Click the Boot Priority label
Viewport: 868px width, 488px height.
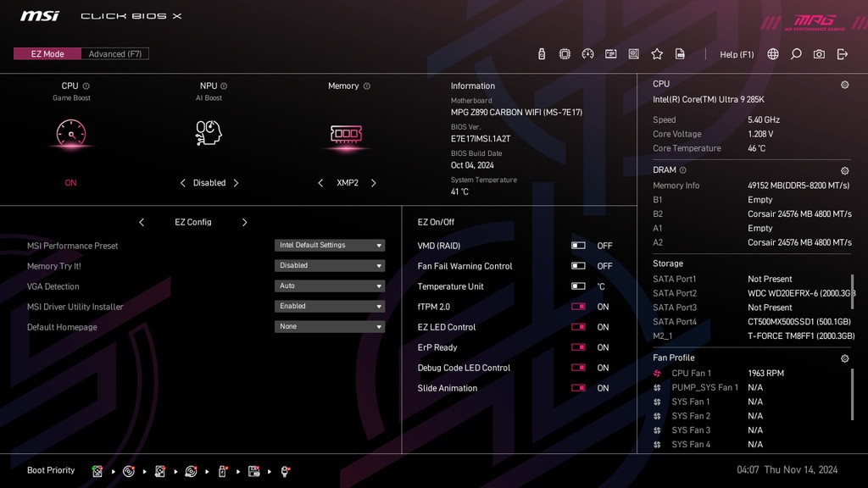(51, 469)
